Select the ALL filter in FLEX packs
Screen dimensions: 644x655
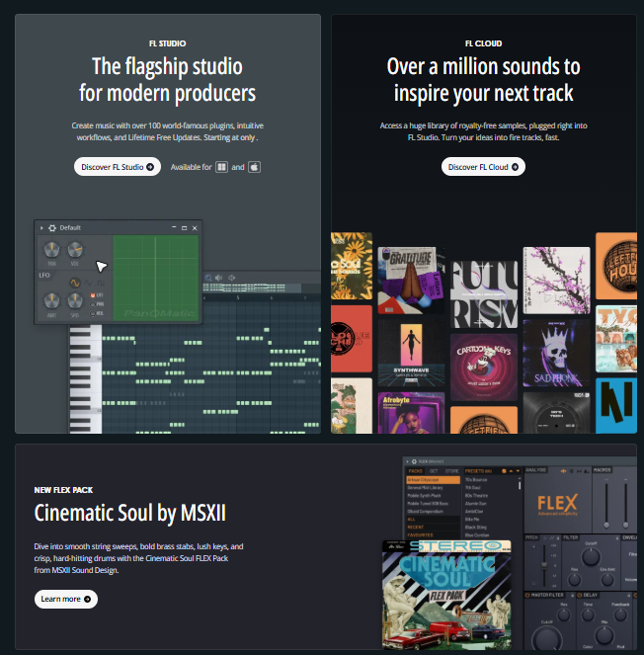(x=433, y=520)
